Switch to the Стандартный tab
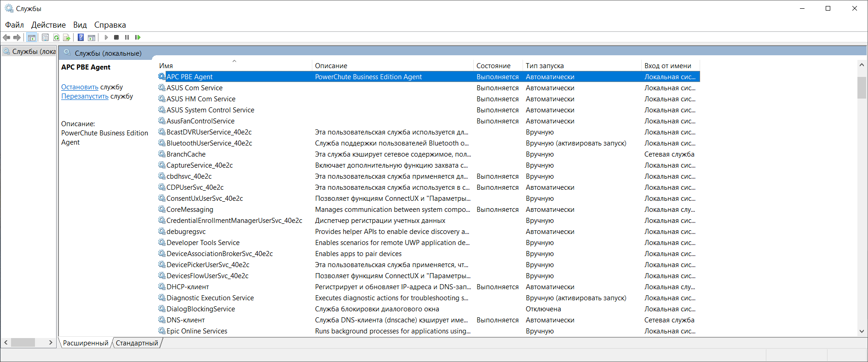Screen dimensions: 868x362 (137, 343)
